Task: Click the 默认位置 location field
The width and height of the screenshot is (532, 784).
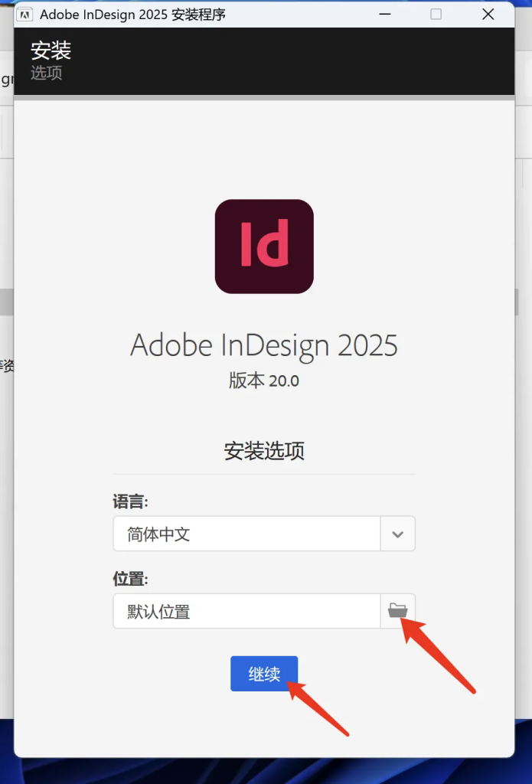Action: (x=247, y=611)
